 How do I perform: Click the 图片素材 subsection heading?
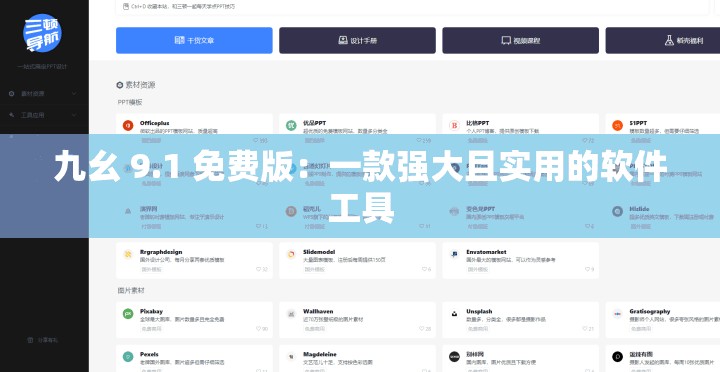pos(131,290)
